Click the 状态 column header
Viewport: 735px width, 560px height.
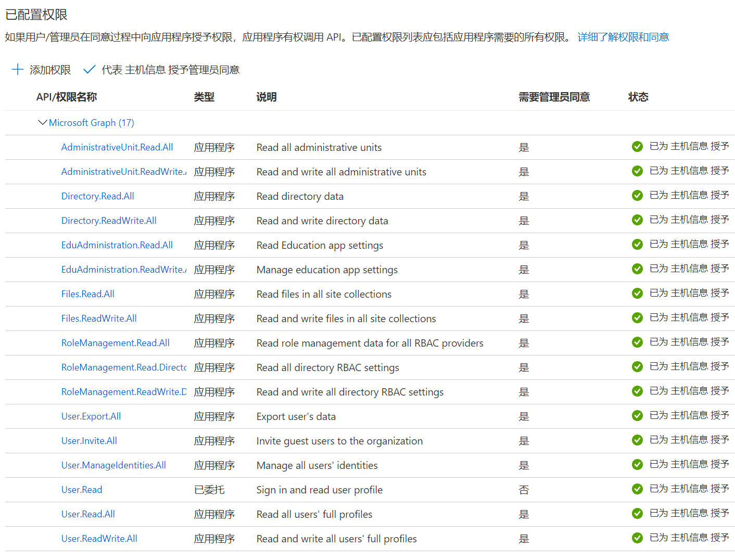tap(638, 97)
